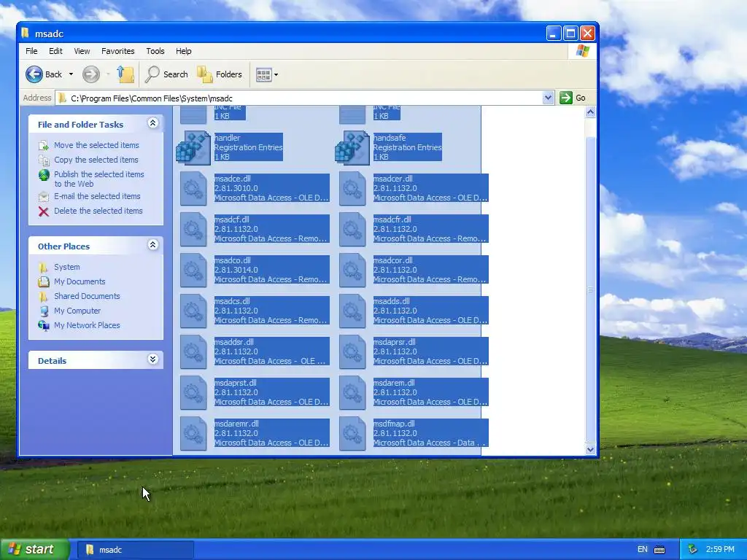Select the msadco.dll file icon
This screenshot has width=747, height=560.
tap(193, 270)
